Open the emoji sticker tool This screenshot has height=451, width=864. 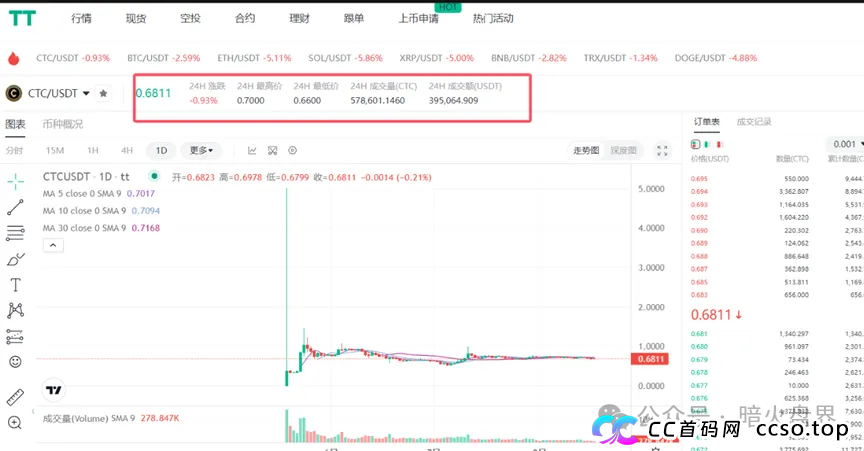click(x=15, y=362)
